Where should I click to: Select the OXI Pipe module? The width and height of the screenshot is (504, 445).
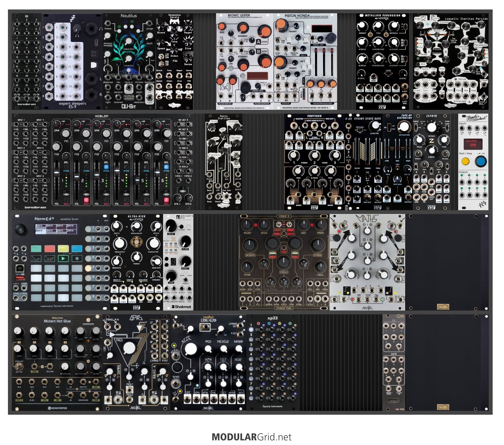pyautogui.click(x=394, y=363)
